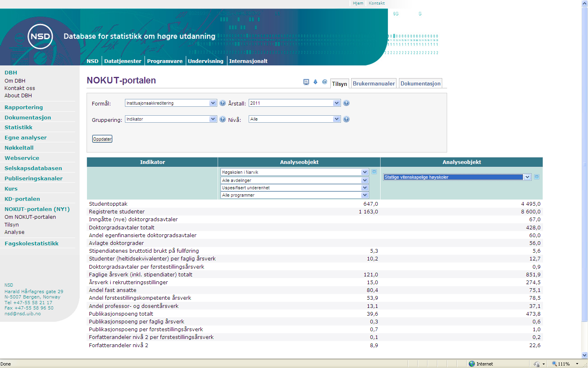Open the Nivå Alle dropdown
Viewport: 588px width, 368px height.
(x=294, y=119)
